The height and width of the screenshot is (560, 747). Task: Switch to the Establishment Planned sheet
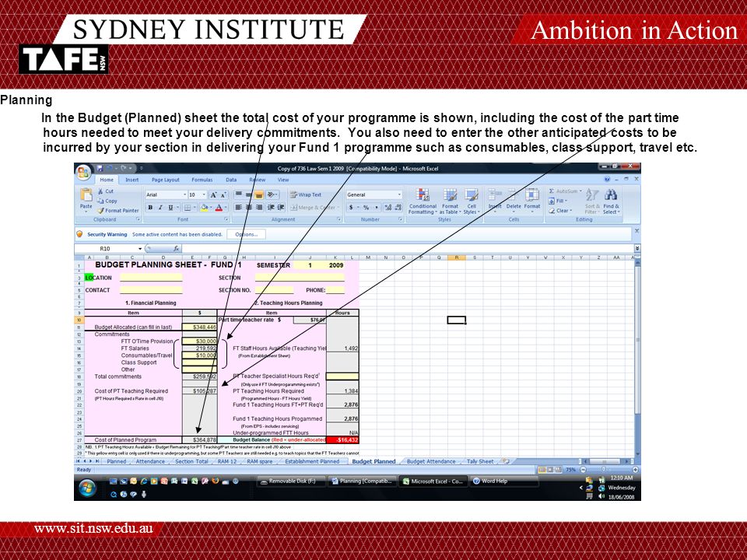click(x=313, y=461)
